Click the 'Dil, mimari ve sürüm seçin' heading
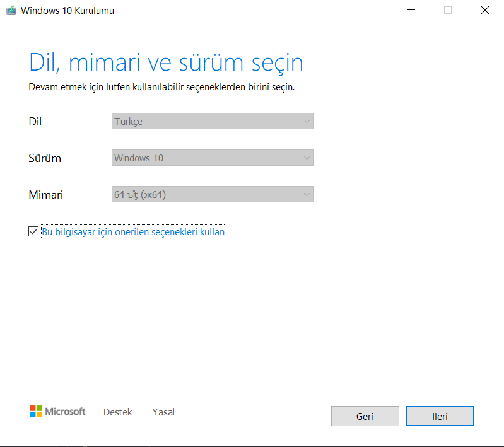The height and width of the screenshot is (447, 504). tap(166, 62)
